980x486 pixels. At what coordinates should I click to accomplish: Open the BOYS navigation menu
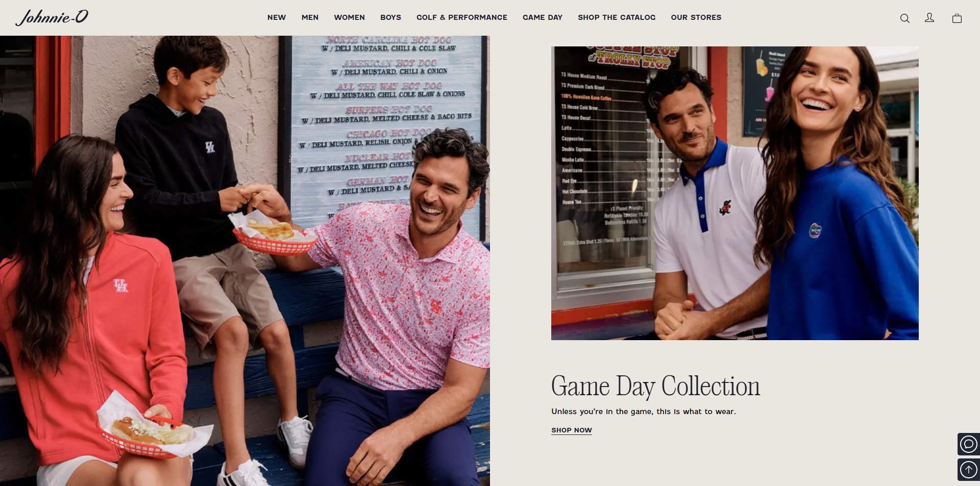pos(390,17)
